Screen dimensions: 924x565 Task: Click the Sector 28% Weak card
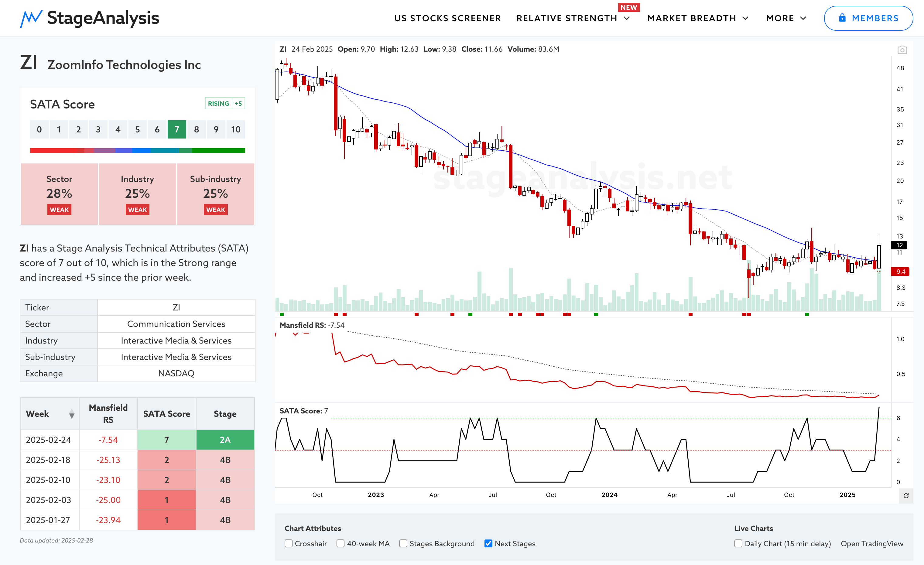[x=59, y=194]
